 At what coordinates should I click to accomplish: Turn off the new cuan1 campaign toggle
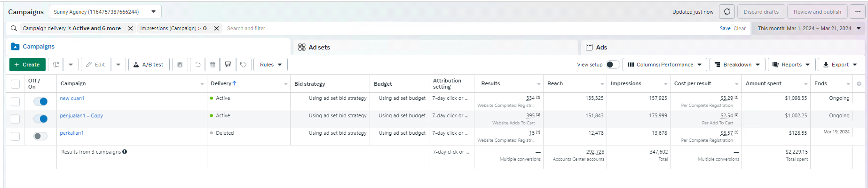tap(40, 101)
